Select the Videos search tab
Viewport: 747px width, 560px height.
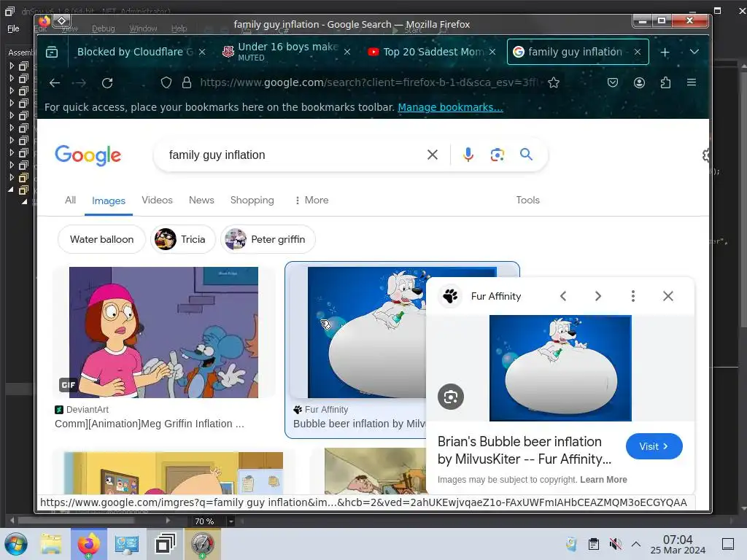[157, 200]
